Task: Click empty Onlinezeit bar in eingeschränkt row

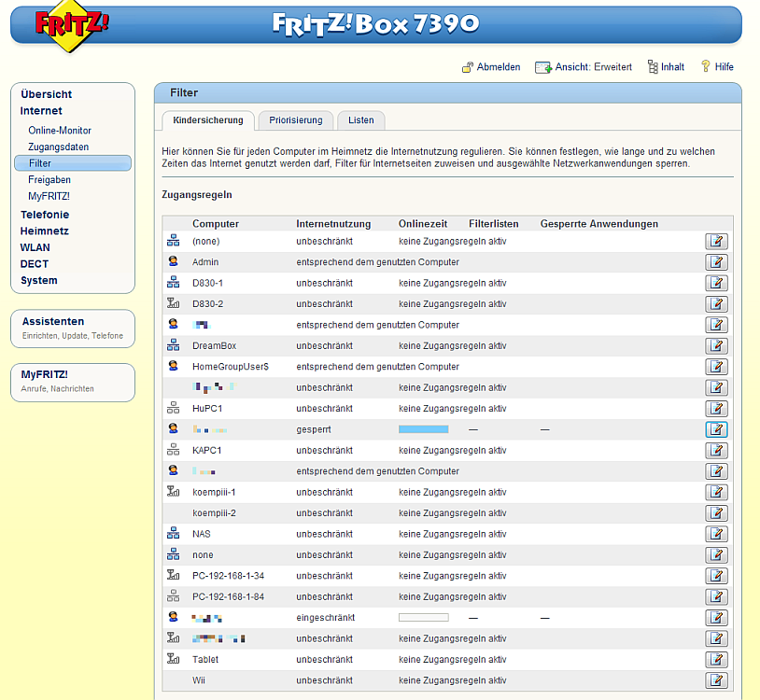Action: 423,618
